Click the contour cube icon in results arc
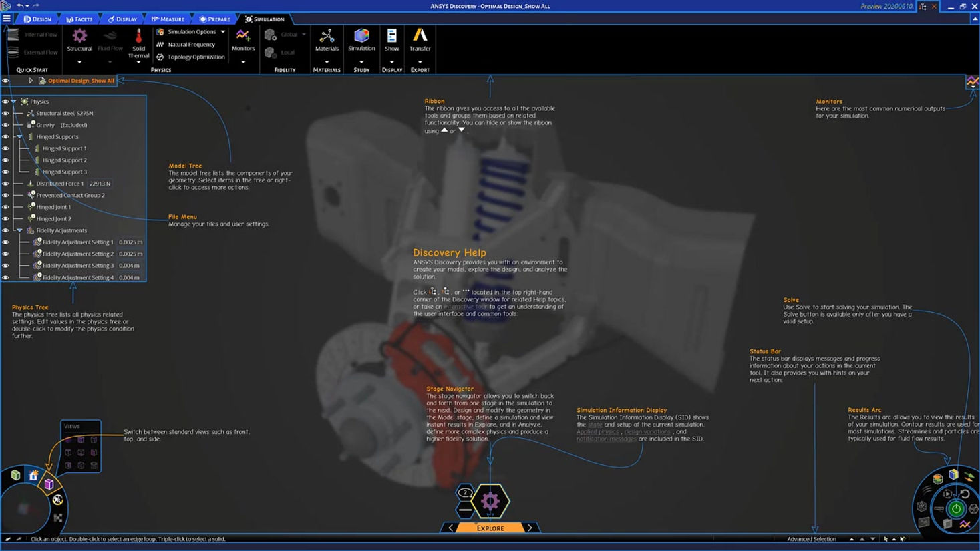This screenshot has width=980, height=551. click(953, 474)
